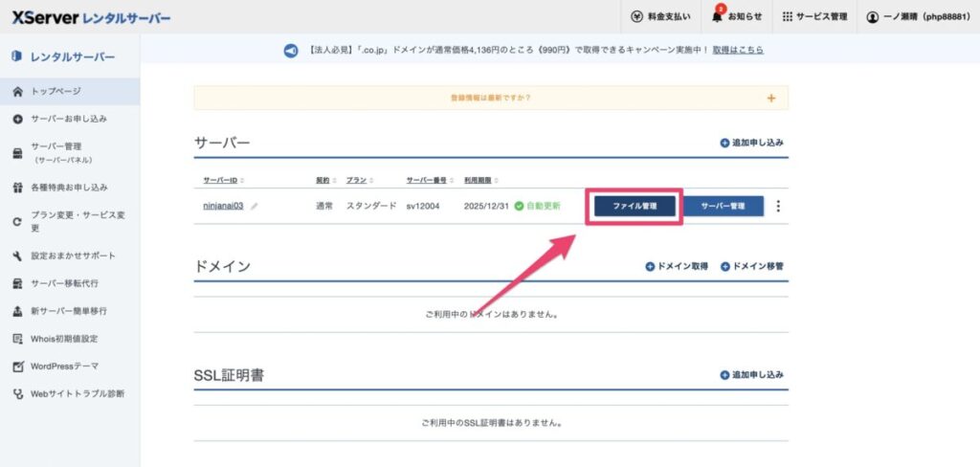The height and width of the screenshot is (467, 980).
Task: Open 料金支払い yen icon
Action: coord(636,17)
